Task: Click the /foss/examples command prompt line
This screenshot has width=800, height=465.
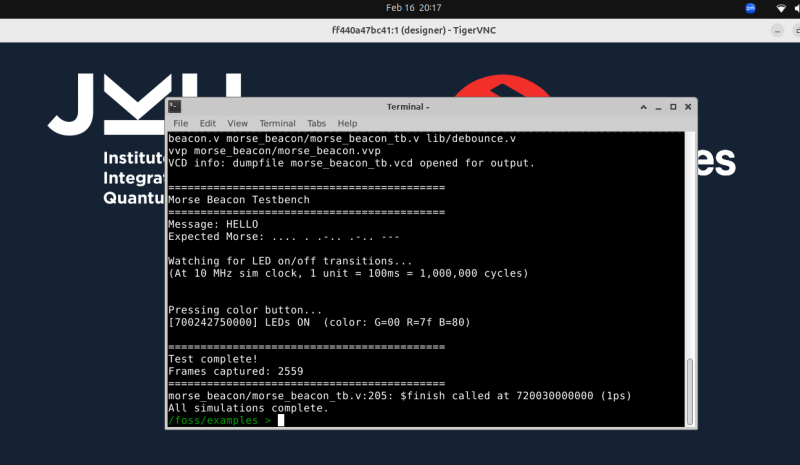Action: pos(220,420)
